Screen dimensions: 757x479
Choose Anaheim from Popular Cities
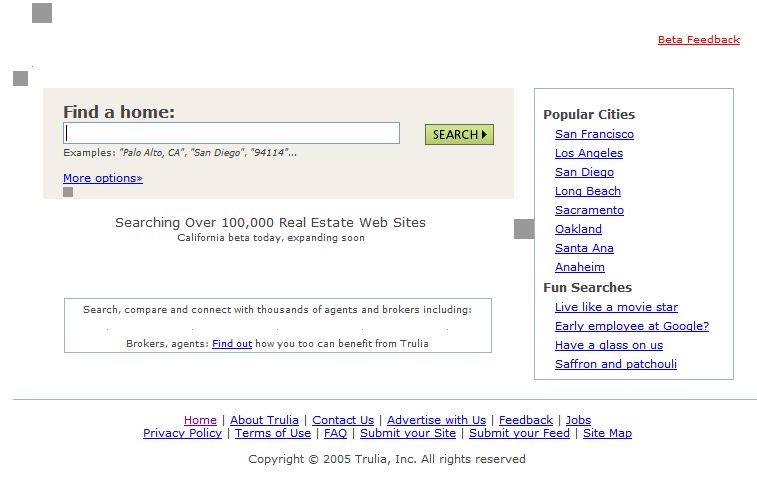point(580,267)
